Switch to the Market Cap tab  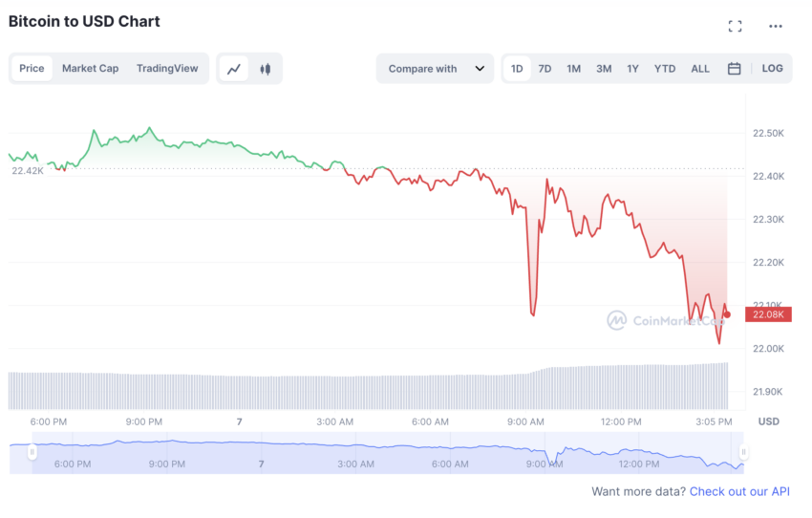[x=90, y=69]
